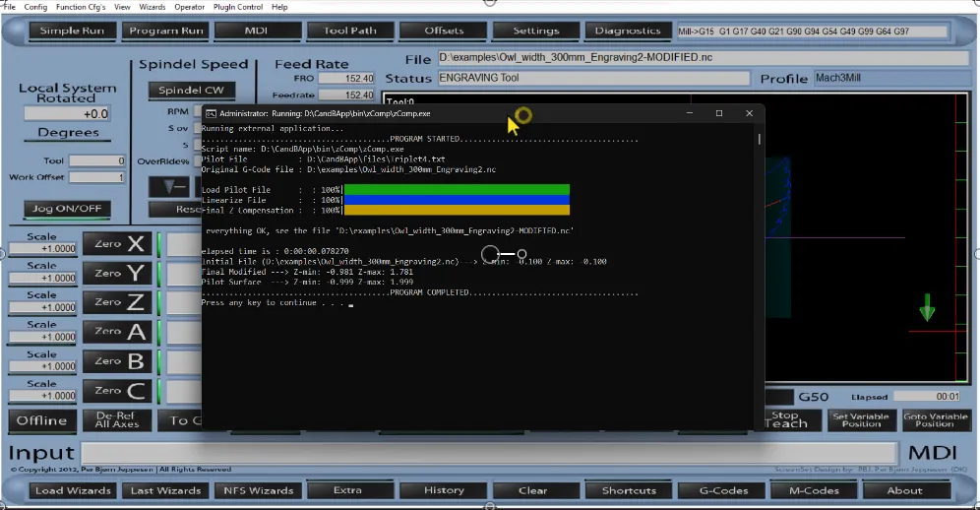Zero the A axis
The width and height of the screenshot is (980, 510).
click(116, 332)
